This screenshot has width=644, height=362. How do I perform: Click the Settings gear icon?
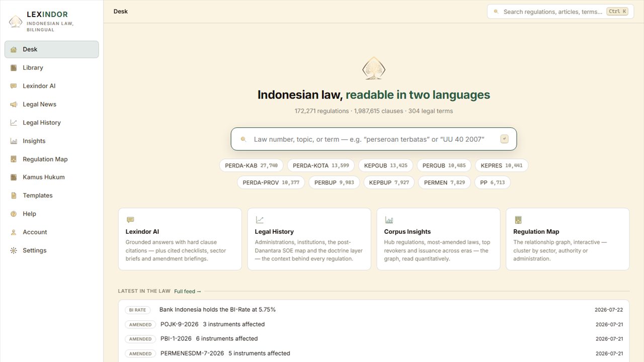point(14,250)
